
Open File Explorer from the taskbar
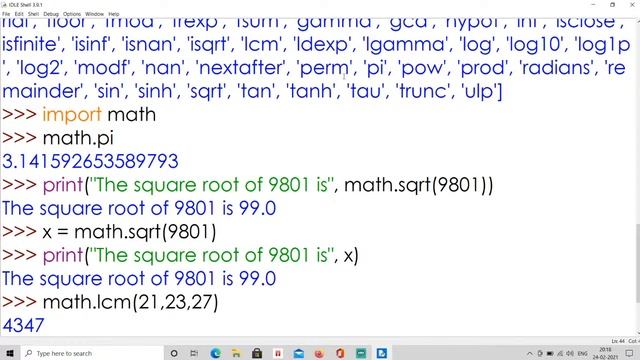pyautogui.click(x=236, y=353)
